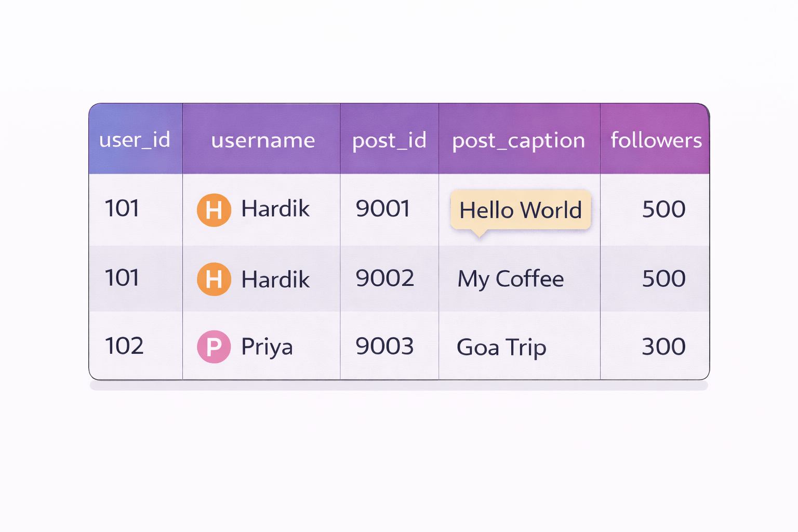Screen dimensions: 798x532
Task: Click the user ID 102 cell
Action: pos(124,346)
